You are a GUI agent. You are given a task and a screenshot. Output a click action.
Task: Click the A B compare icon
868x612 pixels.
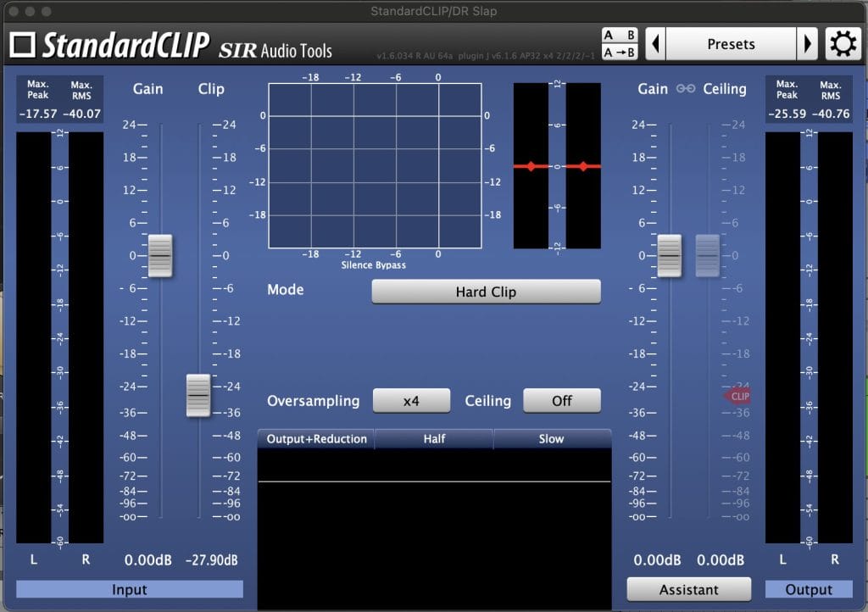click(620, 36)
